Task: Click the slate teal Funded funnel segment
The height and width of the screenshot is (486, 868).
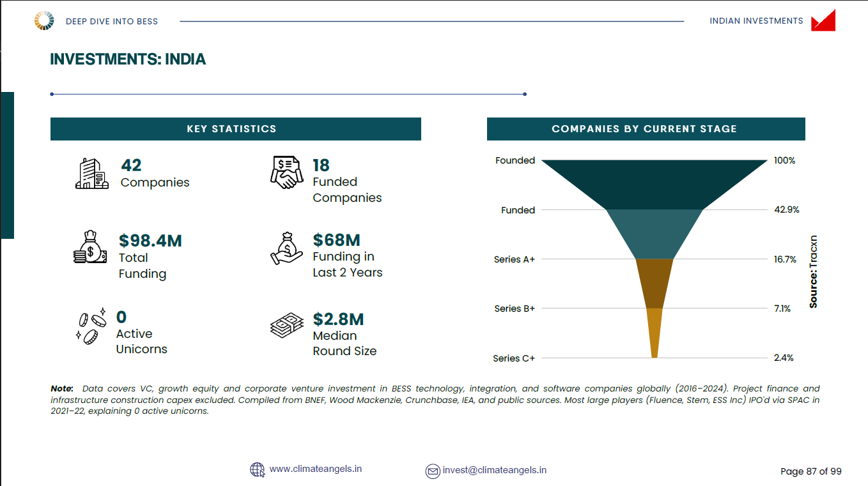Action: click(654, 234)
